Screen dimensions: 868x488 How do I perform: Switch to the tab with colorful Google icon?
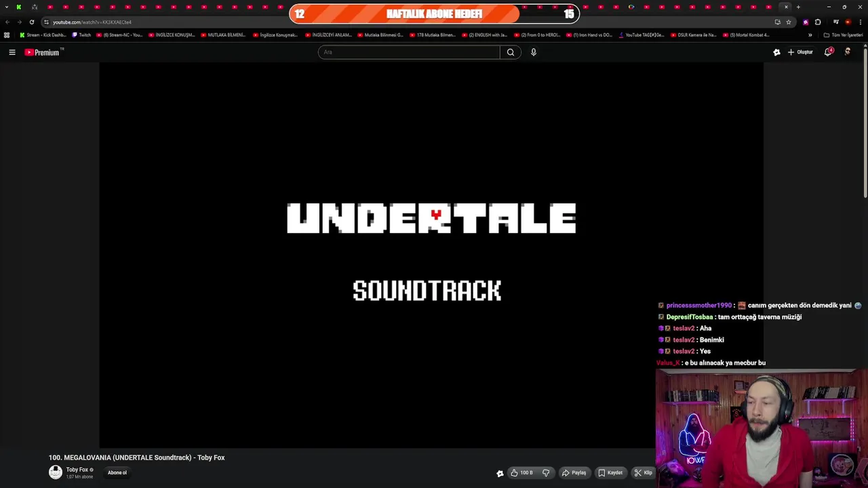[x=631, y=7]
